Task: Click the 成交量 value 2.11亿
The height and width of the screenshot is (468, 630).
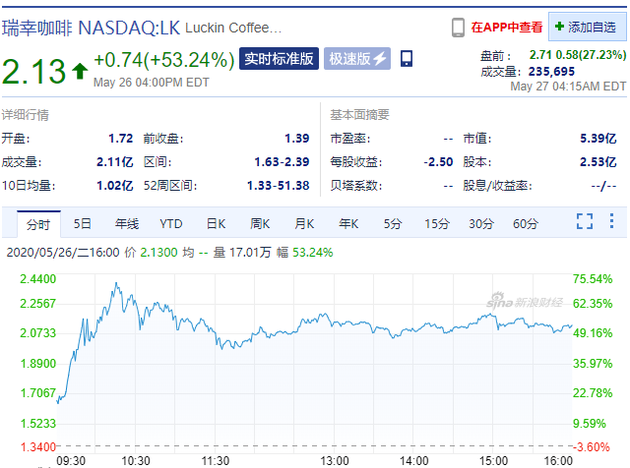Action: pos(115,162)
